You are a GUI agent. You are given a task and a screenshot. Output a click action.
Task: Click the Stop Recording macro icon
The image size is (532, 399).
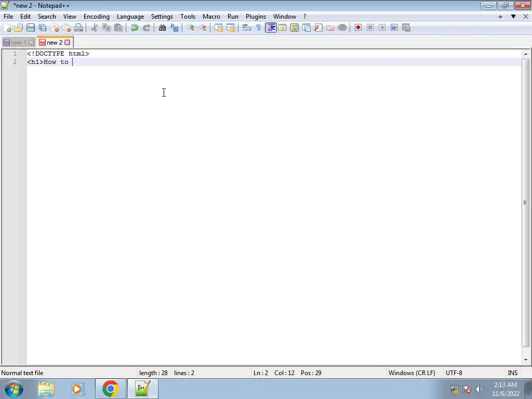tap(370, 28)
